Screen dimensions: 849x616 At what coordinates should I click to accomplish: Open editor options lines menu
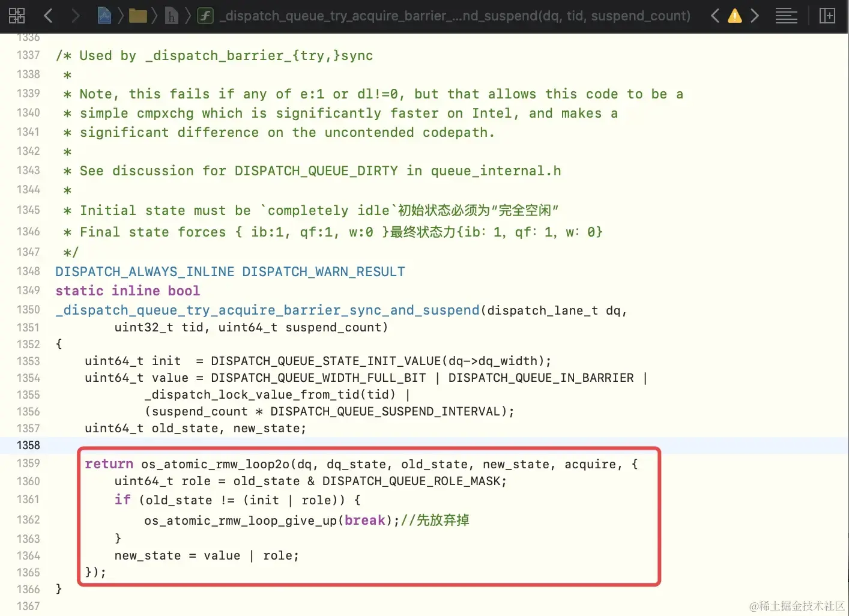(x=786, y=16)
